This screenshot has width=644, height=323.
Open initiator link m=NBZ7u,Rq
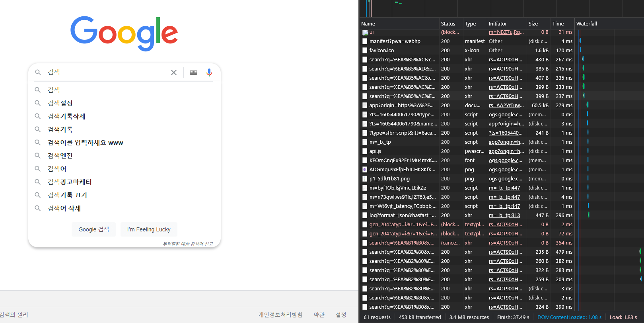pos(506,32)
